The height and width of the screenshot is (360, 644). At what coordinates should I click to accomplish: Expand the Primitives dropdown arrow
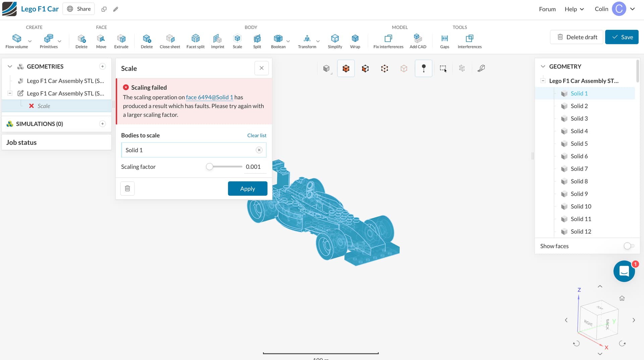click(59, 41)
